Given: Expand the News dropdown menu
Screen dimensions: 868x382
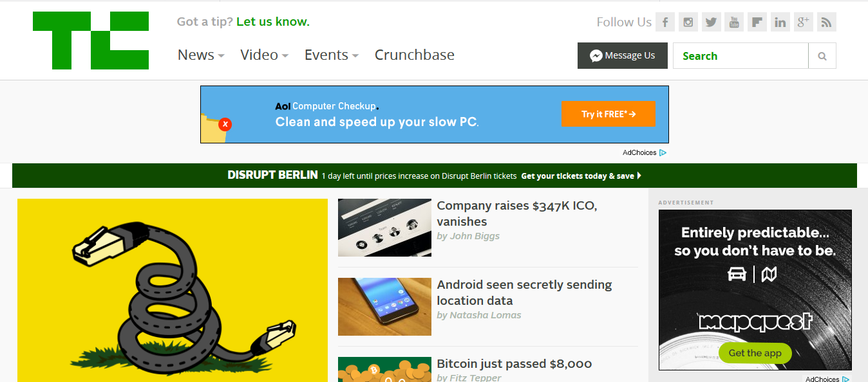Looking at the screenshot, I should (201, 55).
